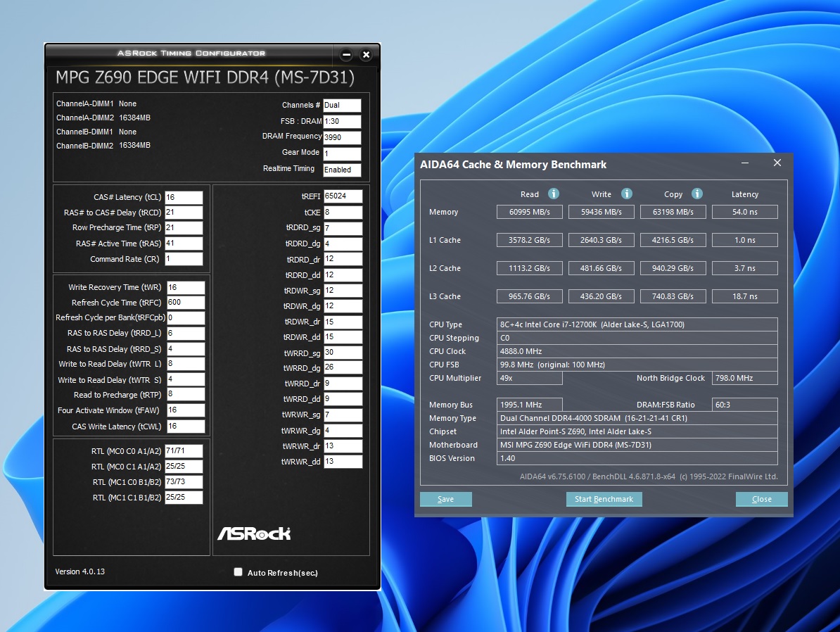Click the RTL (MC1 C0 B1/B2) field

184,482
